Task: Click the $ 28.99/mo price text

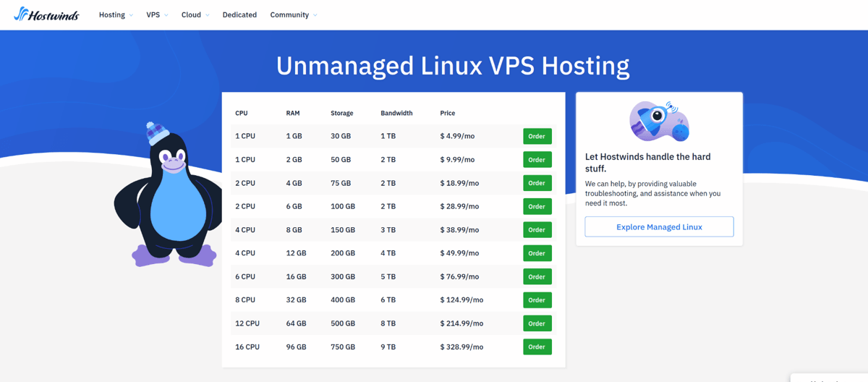Action: click(459, 206)
